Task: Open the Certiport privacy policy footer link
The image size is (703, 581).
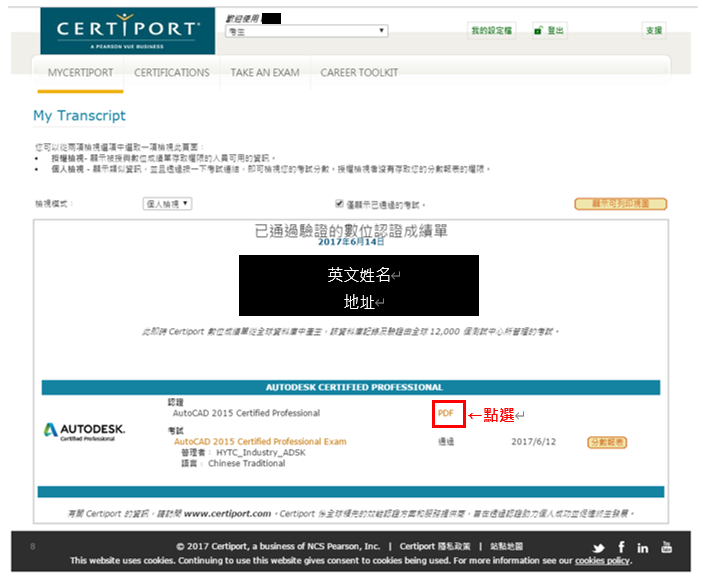Action: click(435, 546)
